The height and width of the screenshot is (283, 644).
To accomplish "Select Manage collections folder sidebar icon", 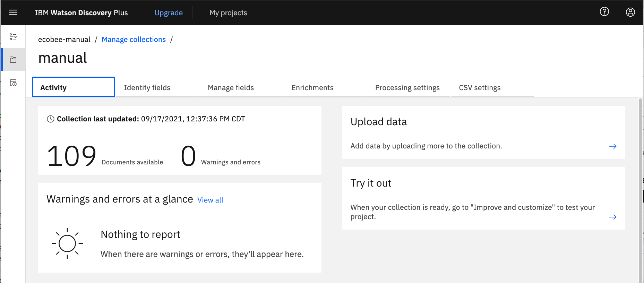I will pos(13,60).
